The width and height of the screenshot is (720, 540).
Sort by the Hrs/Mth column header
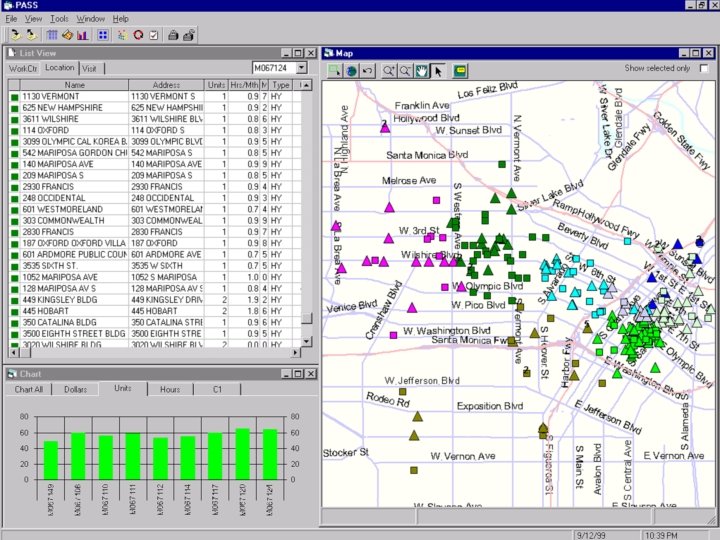[x=244, y=85]
